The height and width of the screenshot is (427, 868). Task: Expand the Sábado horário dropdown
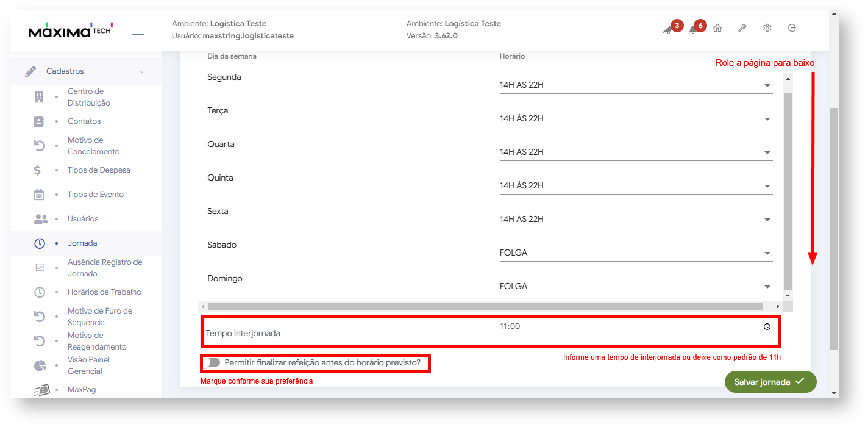tap(635, 253)
